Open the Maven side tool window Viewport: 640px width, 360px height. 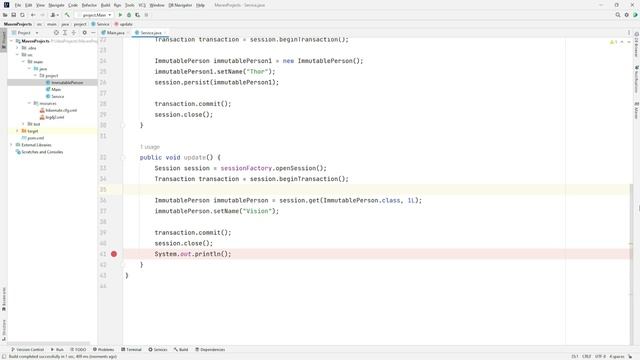636,111
